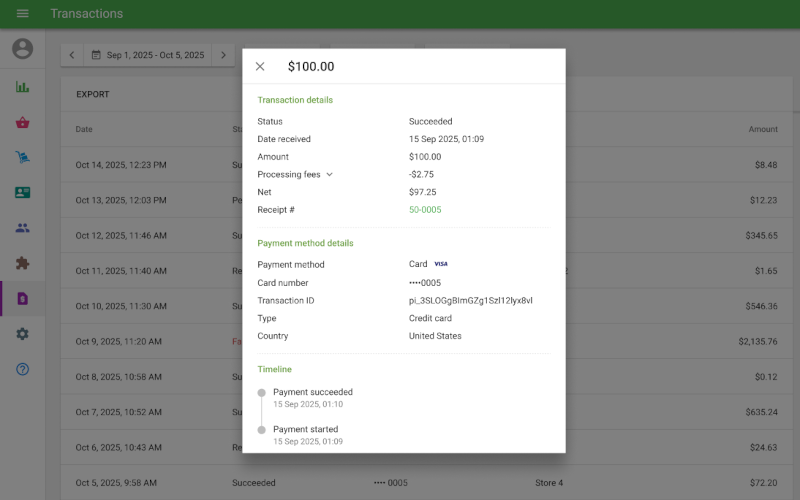Click the Succeeded status value in dialog
The width and height of the screenshot is (800, 500).
431,121
